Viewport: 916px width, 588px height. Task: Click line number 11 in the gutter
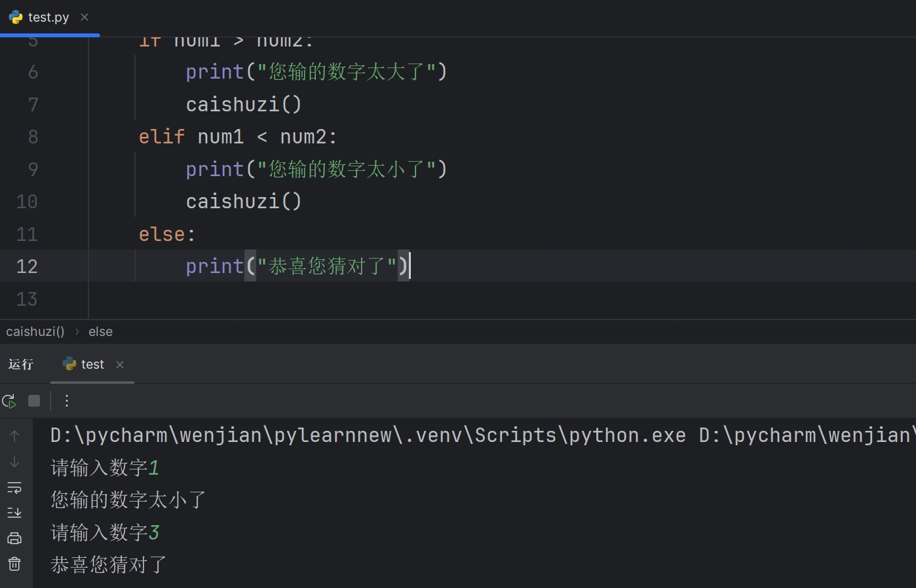point(27,234)
